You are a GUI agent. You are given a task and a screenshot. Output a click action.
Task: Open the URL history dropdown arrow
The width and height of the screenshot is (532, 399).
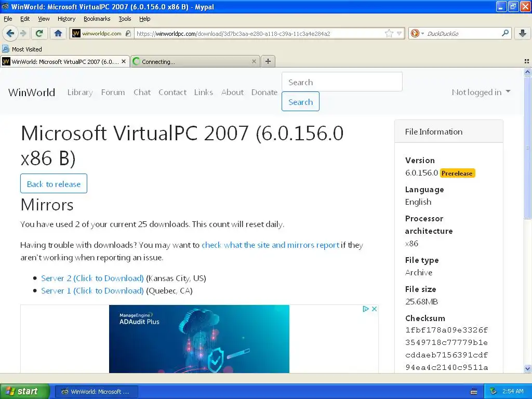coord(399,33)
